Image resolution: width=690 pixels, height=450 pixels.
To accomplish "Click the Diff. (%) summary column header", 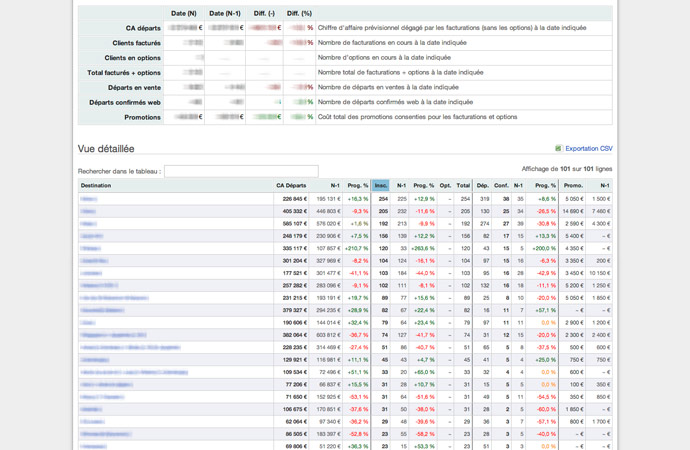I will (x=299, y=13).
